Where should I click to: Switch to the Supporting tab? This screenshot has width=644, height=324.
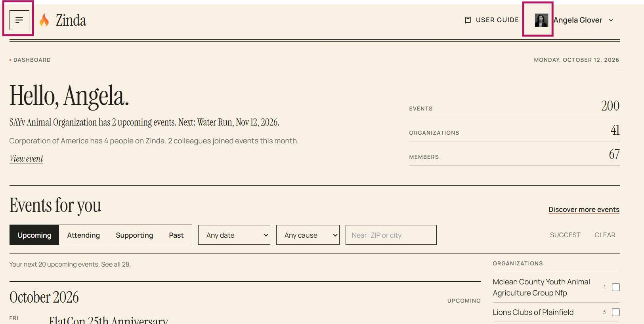click(134, 235)
